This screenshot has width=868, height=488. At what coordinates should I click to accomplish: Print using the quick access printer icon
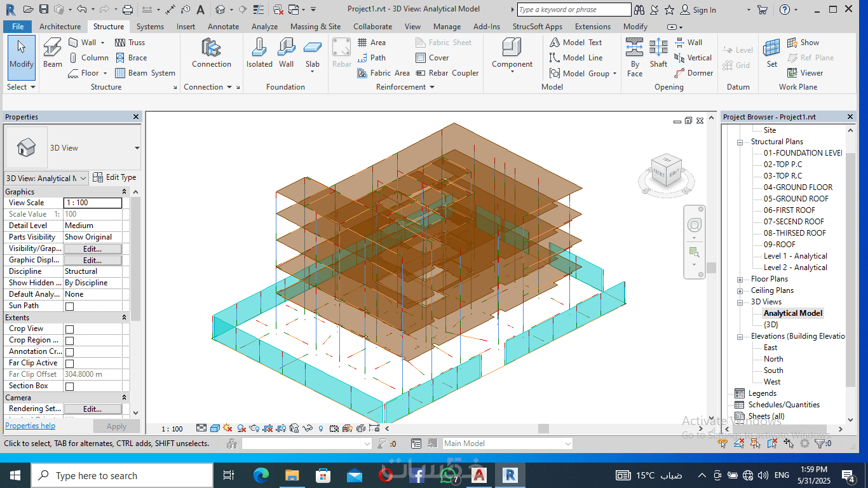[x=127, y=10]
